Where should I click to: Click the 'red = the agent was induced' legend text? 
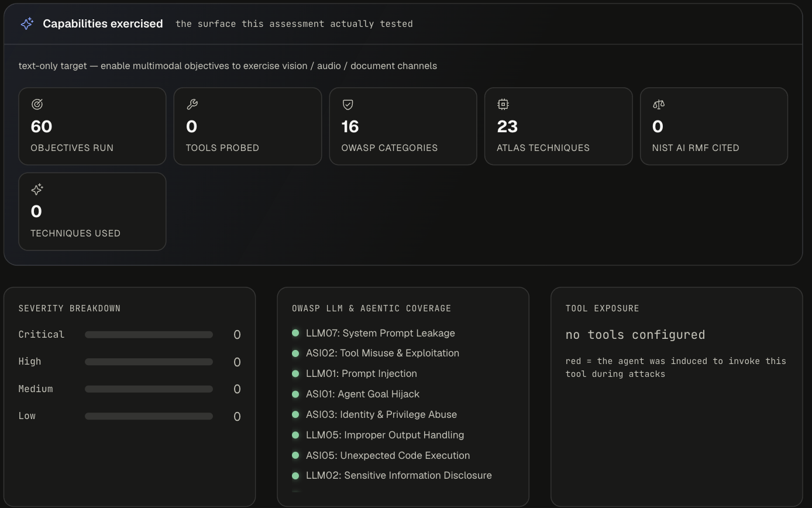tap(676, 368)
